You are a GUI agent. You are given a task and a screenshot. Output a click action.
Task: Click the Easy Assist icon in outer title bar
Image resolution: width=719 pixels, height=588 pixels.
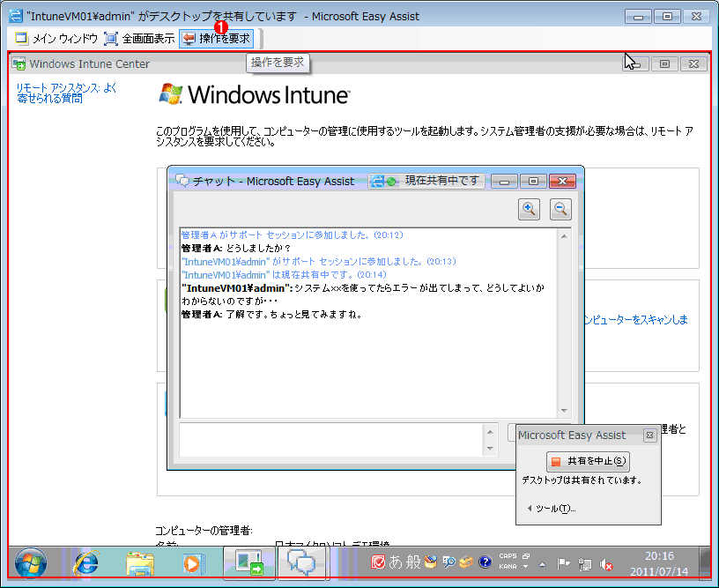coord(16,16)
